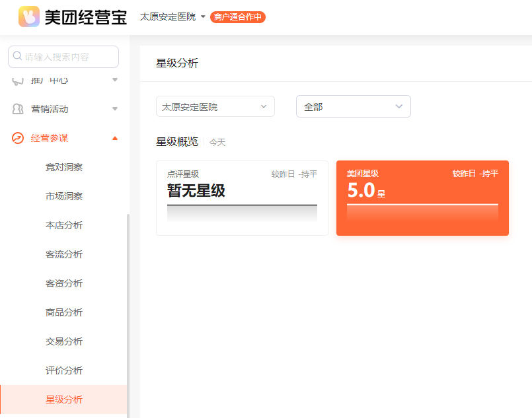Click the 5.0 星 rating value
The height and width of the screenshot is (418, 532).
coord(366,190)
